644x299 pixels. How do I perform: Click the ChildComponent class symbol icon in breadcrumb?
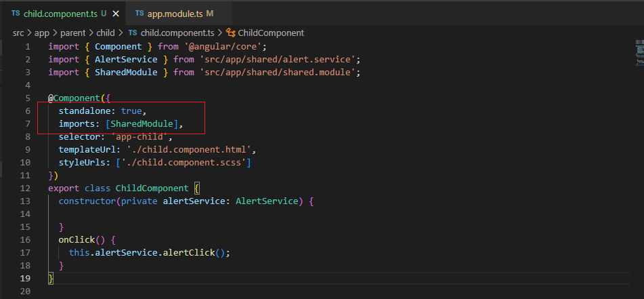pyautogui.click(x=231, y=33)
